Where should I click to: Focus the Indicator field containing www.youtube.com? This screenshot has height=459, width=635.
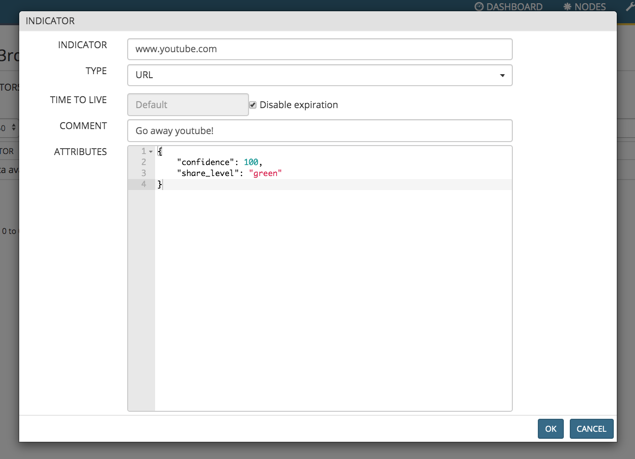[x=320, y=49]
